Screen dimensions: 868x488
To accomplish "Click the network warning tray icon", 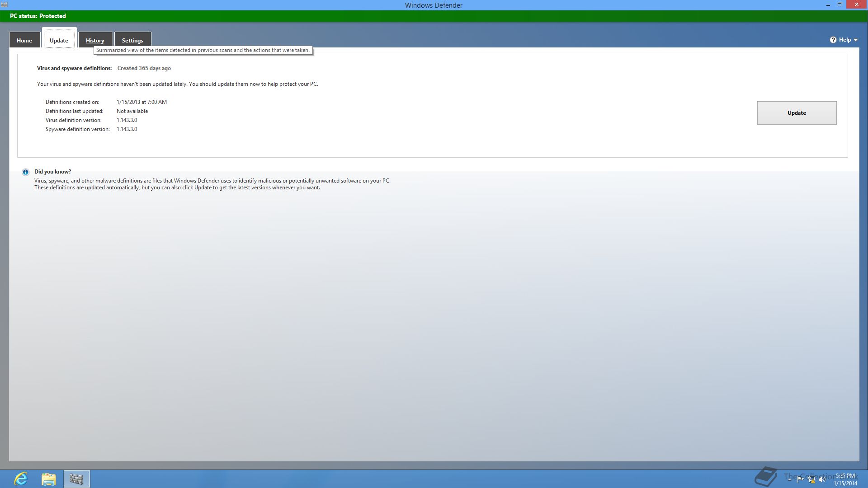I will tap(811, 479).
